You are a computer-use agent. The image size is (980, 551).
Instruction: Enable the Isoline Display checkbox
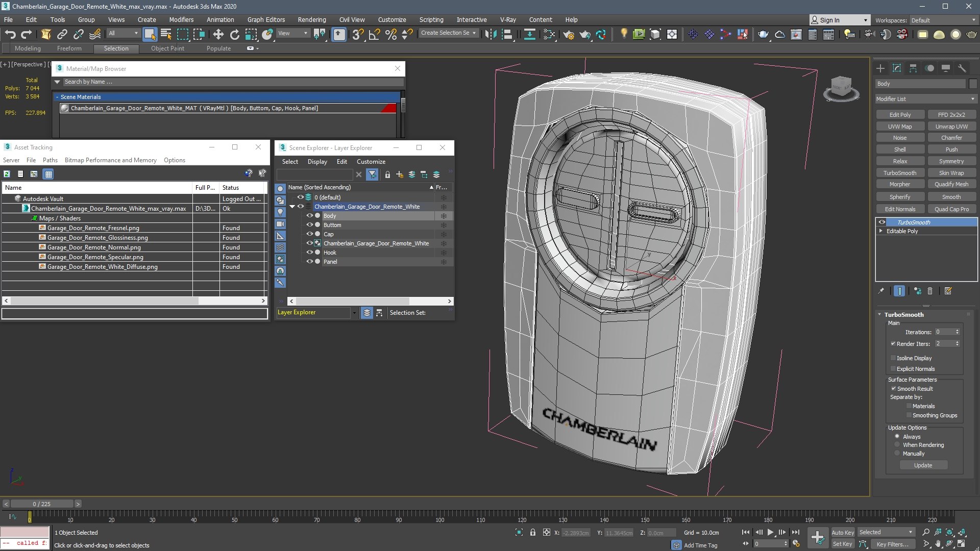[893, 358]
